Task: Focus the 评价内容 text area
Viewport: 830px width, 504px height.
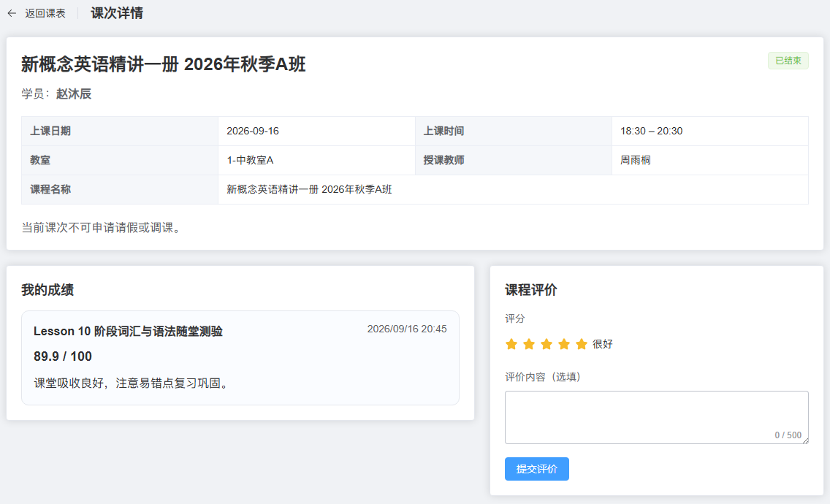Action: pos(656,417)
